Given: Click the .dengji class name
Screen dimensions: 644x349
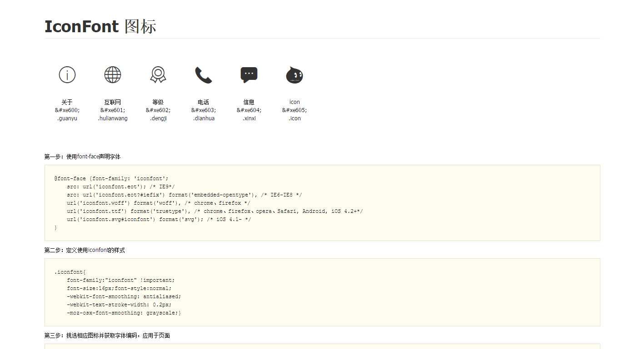Looking at the screenshot, I should [x=158, y=118].
